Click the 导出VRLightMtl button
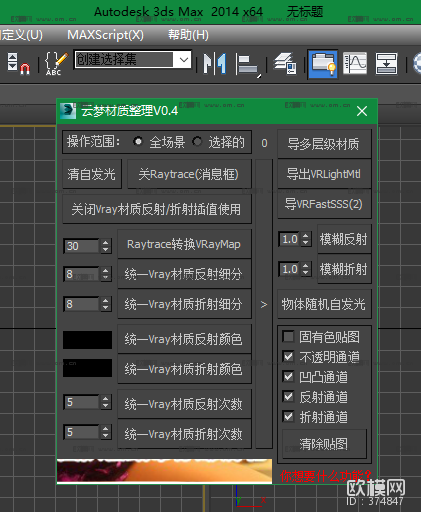The height and width of the screenshot is (512, 421). pyautogui.click(x=324, y=174)
